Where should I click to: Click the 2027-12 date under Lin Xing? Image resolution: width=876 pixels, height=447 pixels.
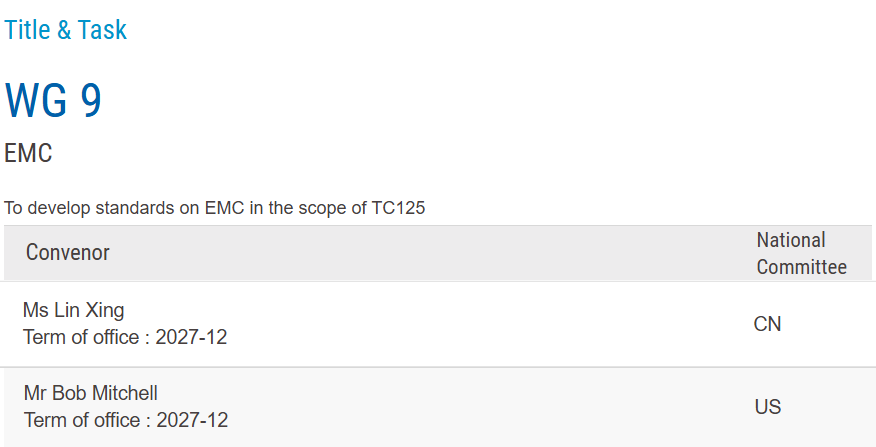coord(192,337)
